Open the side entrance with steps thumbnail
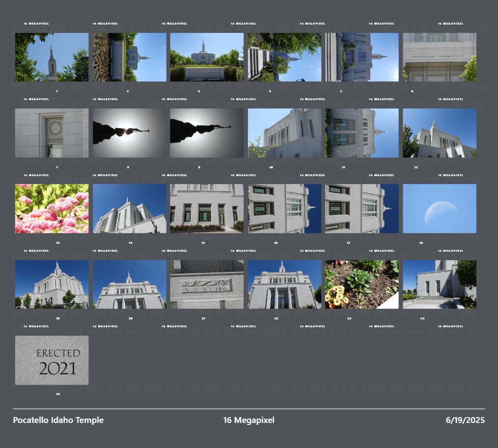 coord(439,284)
